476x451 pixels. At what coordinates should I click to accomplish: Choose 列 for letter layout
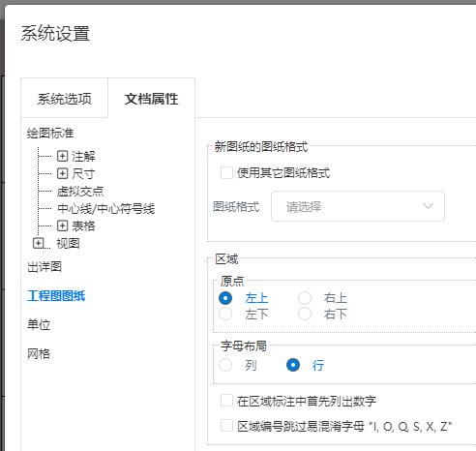pyautogui.click(x=225, y=365)
